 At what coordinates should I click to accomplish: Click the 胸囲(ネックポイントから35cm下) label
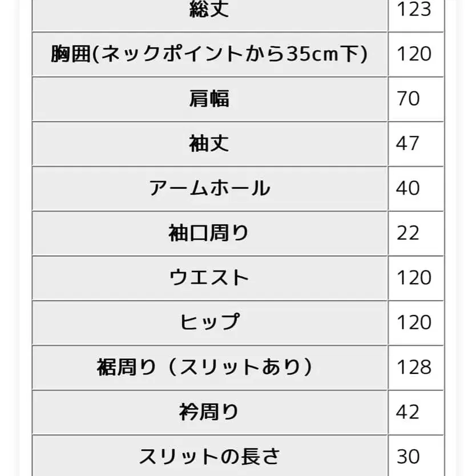[x=209, y=54]
